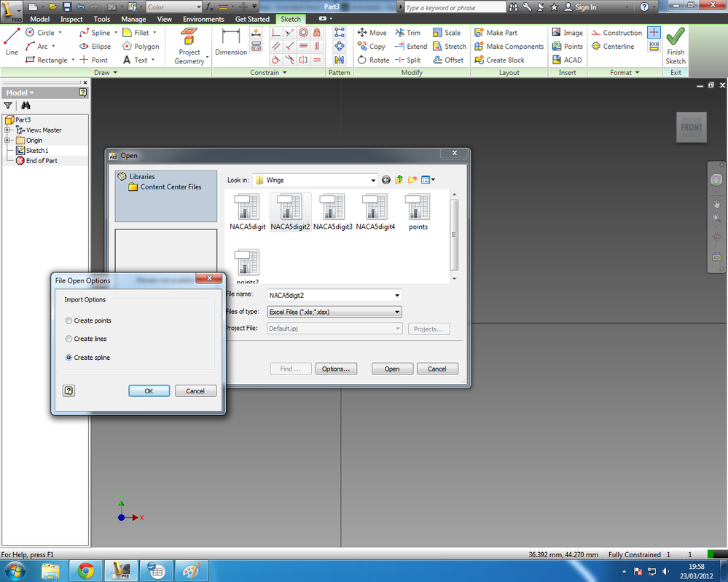Click Finish Sketch checkmark
Image resolution: width=728 pixels, height=582 pixels.
(x=675, y=45)
